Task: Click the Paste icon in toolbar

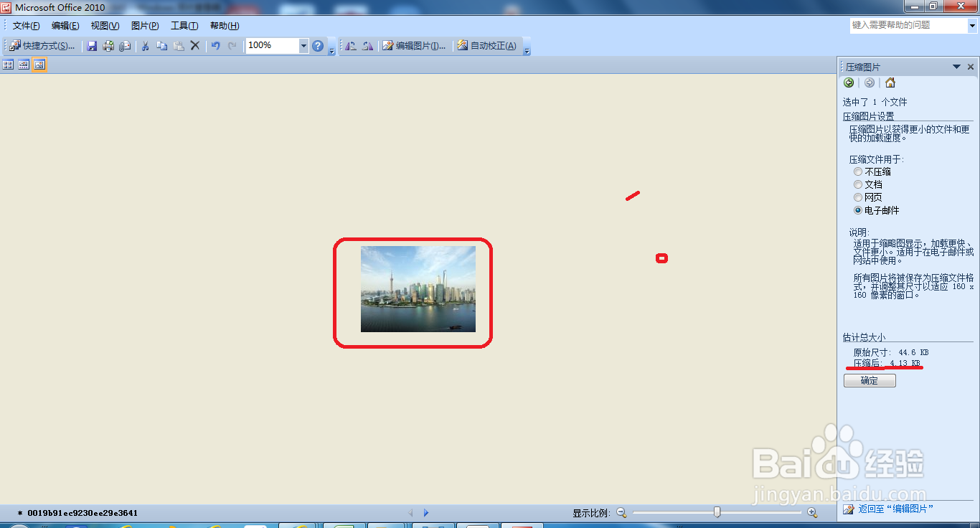Action: (x=178, y=46)
